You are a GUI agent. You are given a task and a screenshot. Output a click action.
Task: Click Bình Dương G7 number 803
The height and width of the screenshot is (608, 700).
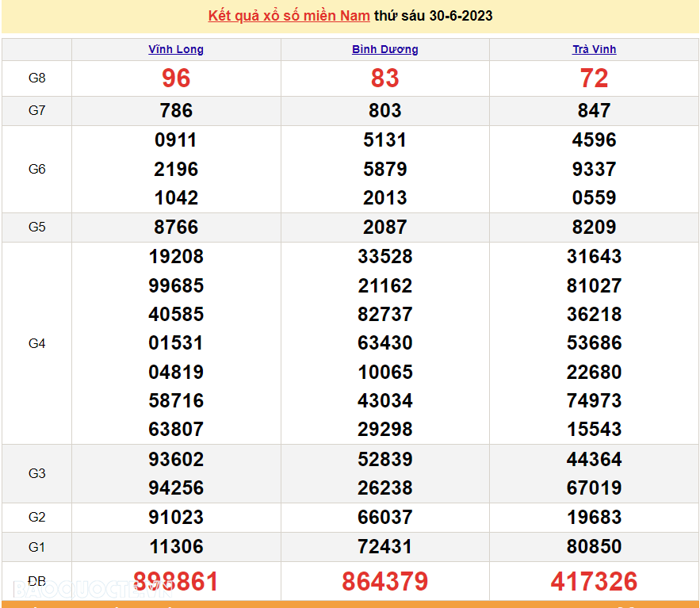(x=384, y=111)
